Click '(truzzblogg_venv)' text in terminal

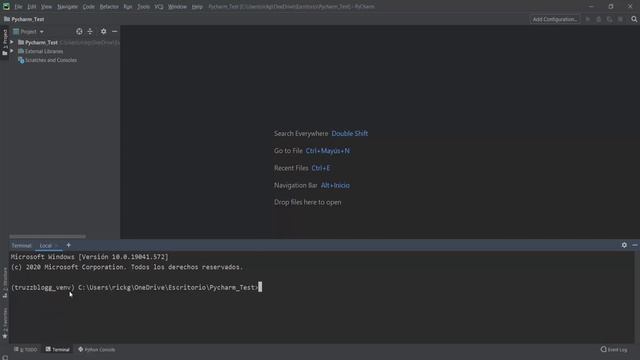(43, 287)
